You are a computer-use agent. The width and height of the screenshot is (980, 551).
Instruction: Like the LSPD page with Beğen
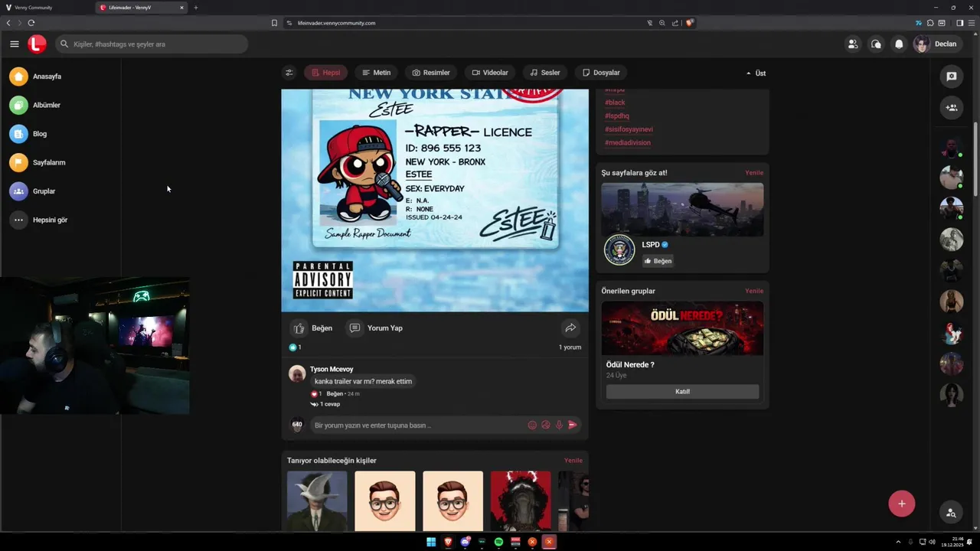[x=658, y=261]
